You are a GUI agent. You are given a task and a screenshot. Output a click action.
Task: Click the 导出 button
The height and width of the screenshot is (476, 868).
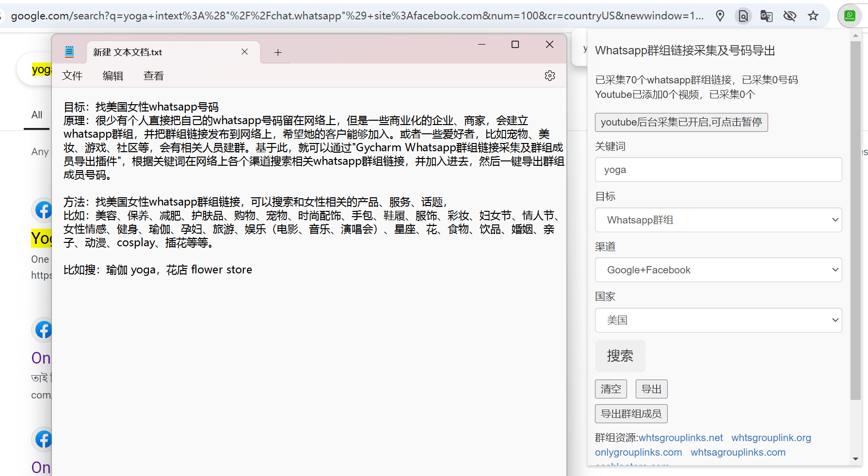[652, 389]
